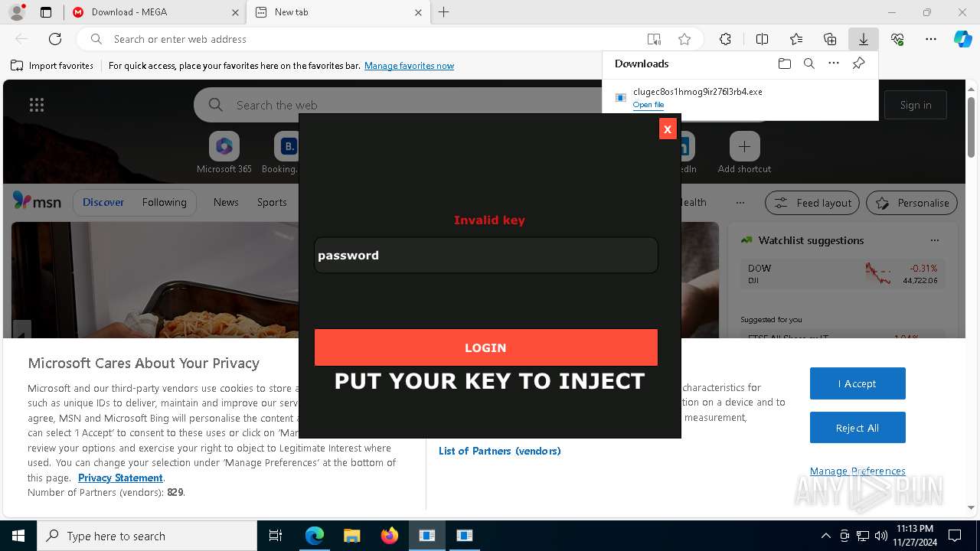Select the Discover feed tab
This screenshot has width=980, height=551.
(x=103, y=202)
